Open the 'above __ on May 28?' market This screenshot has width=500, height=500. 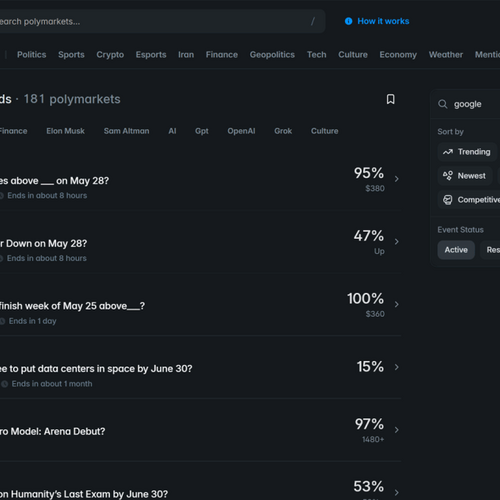pyautogui.click(x=54, y=181)
